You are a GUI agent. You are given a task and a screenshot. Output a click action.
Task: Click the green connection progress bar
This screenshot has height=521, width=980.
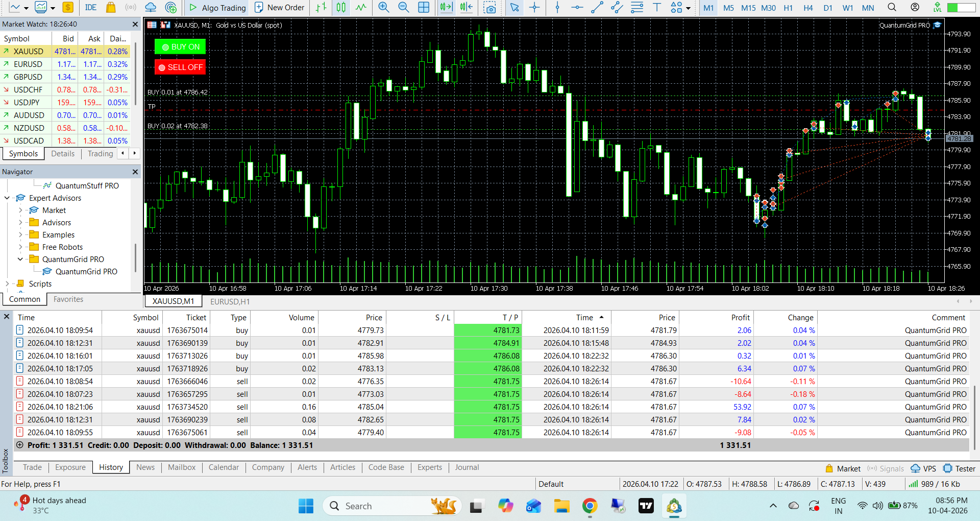(961, 8)
